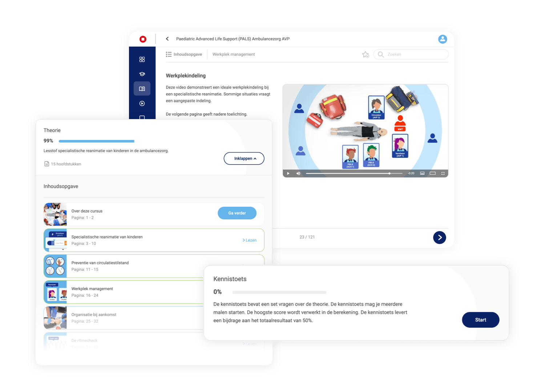The height and width of the screenshot is (392, 545).
Task: Go to next page with arrow button
Action: click(x=440, y=237)
